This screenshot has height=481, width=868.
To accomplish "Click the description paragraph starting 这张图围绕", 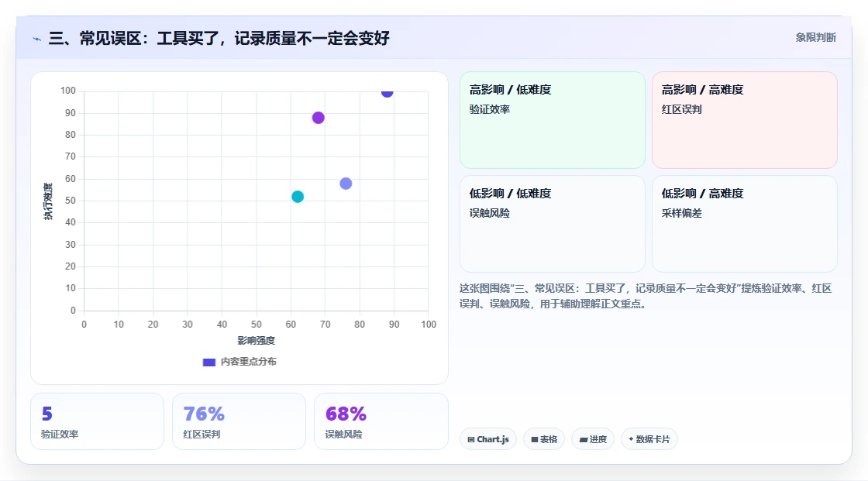I will (x=646, y=296).
